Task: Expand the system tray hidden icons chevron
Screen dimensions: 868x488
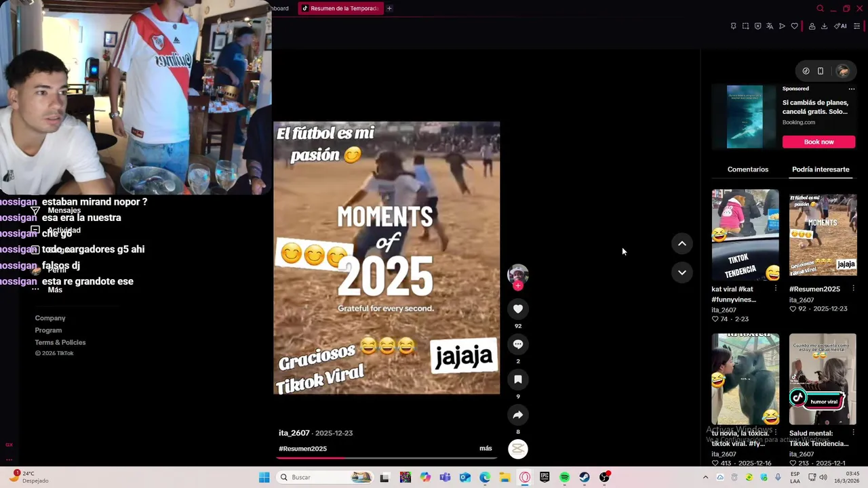Action: [x=705, y=477]
